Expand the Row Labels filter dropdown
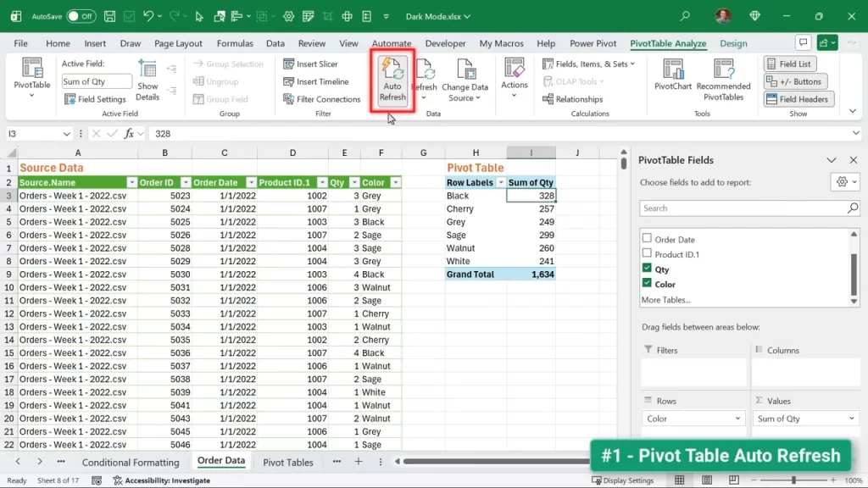The width and height of the screenshot is (868, 488). click(501, 182)
